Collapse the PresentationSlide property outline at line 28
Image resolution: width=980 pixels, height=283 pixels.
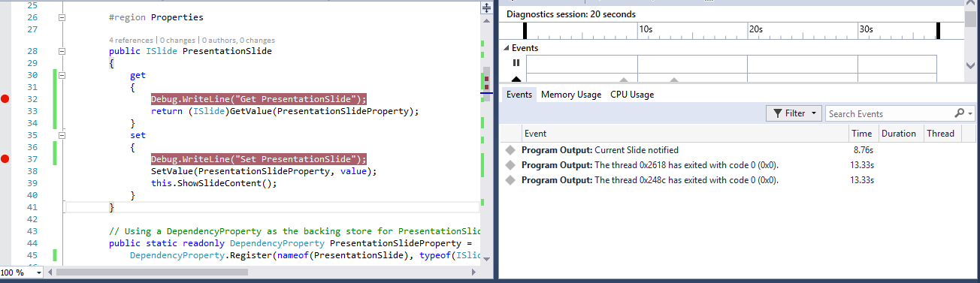[x=62, y=51]
